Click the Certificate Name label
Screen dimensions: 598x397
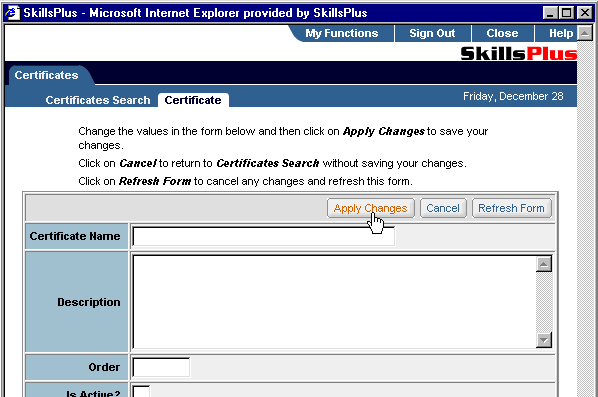click(75, 236)
